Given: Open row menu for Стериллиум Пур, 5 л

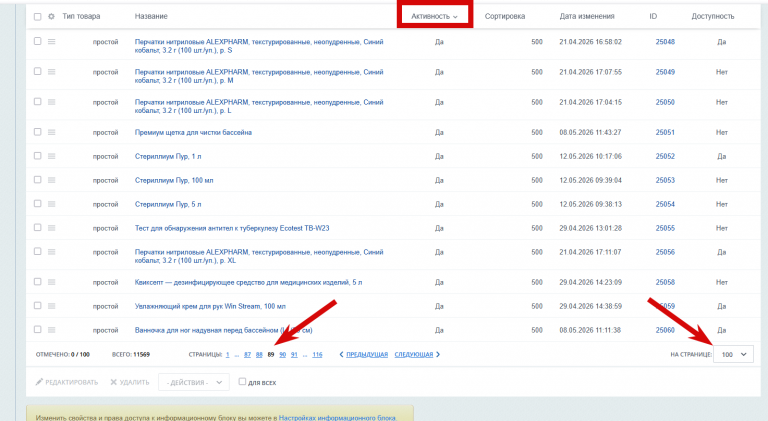Looking at the screenshot, I should pyautogui.click(x=51, y=204).
